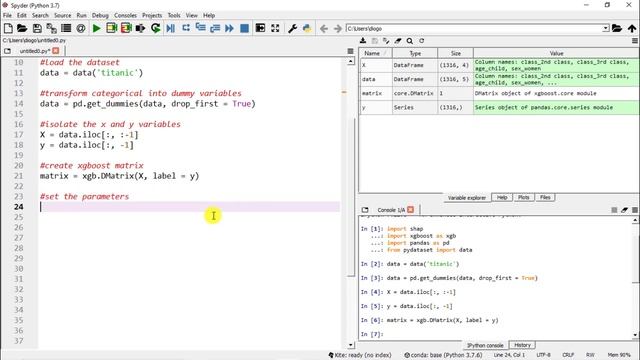Select the IPython console tab
The height and width of the screenshot is (360, 640).
coord(485,345)
